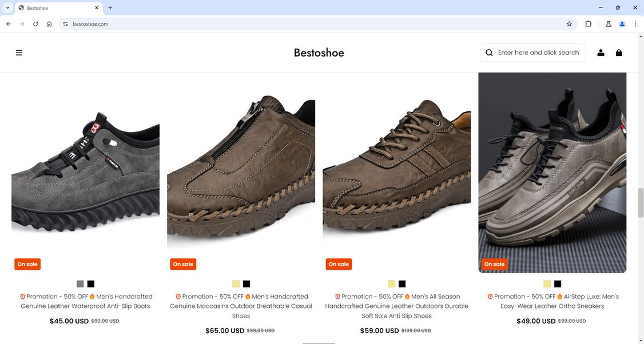
Task: Open the user account icon
Action: 601,53
